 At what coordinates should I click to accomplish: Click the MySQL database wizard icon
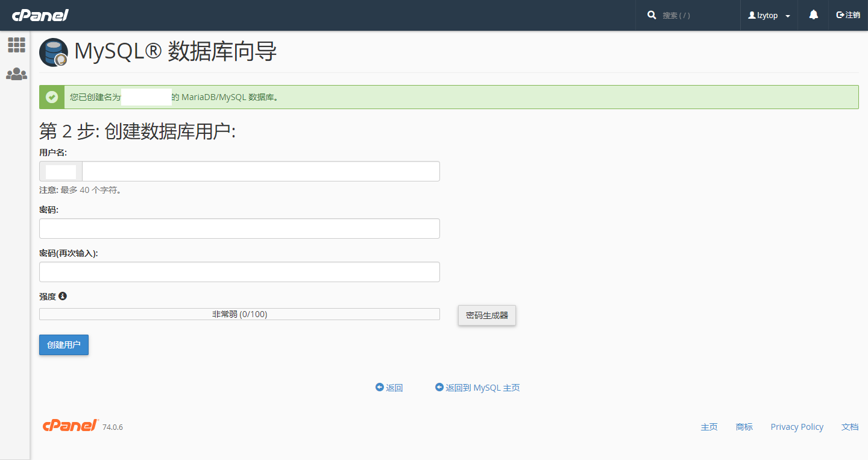pos(54,52)
